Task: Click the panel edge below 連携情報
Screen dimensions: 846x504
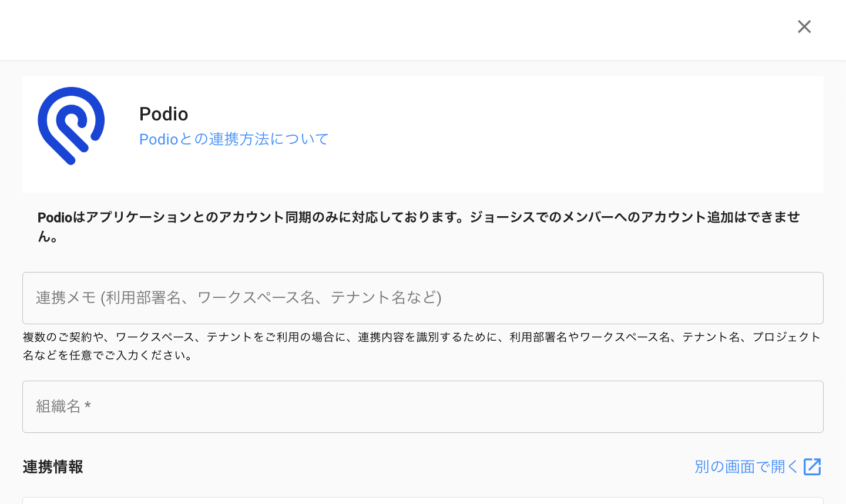Action: tap(423, 500)
